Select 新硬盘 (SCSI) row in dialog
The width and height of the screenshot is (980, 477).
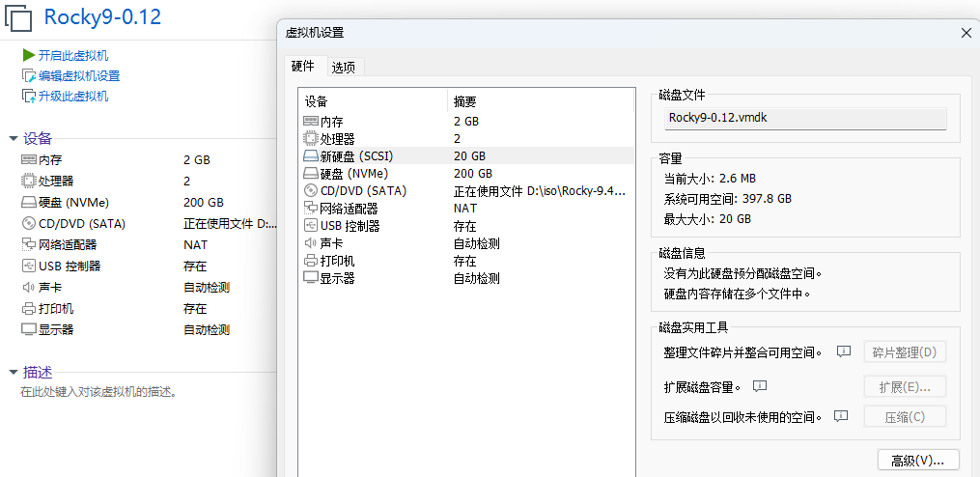[x=466, y=155]
